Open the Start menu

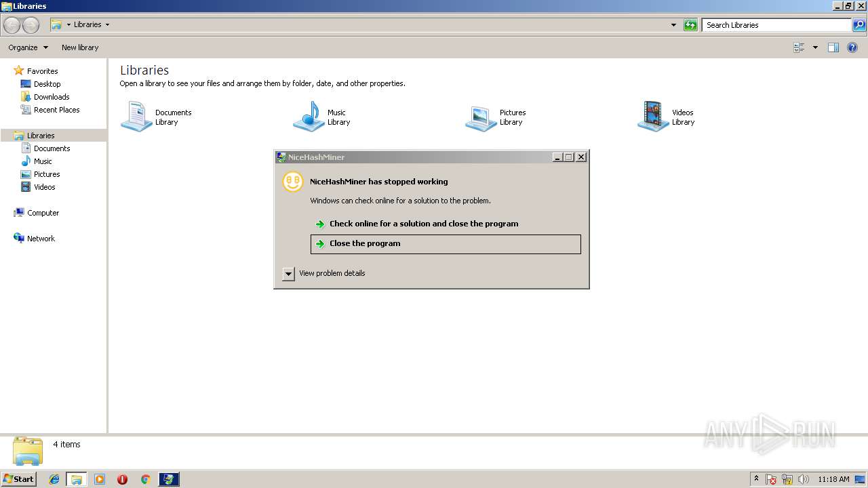point(18,479)
